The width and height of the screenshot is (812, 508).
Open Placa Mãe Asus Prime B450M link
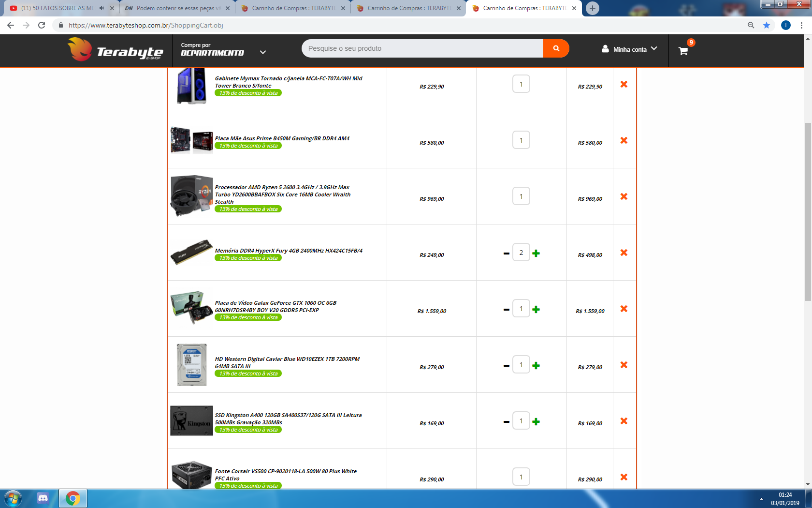[282, 138]
